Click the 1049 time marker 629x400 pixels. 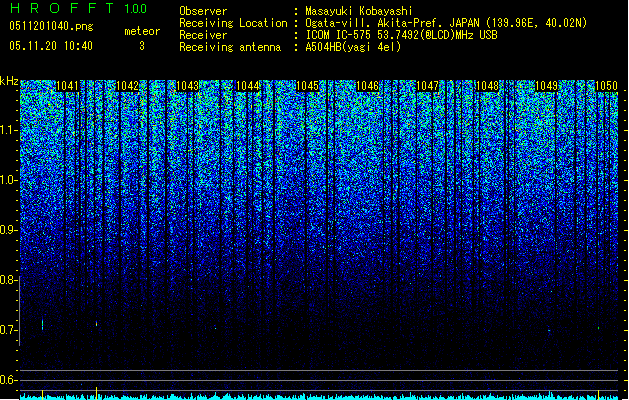(547, 86)
